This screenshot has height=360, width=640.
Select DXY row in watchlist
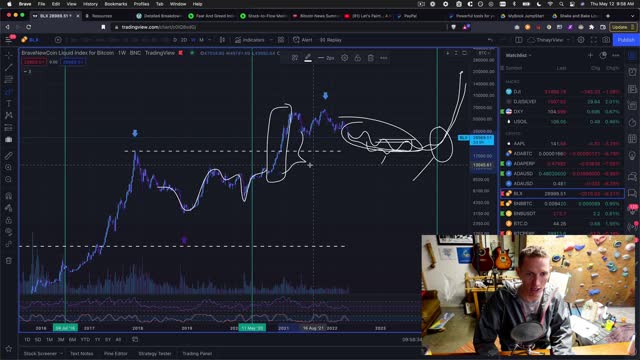coord(562,111)
